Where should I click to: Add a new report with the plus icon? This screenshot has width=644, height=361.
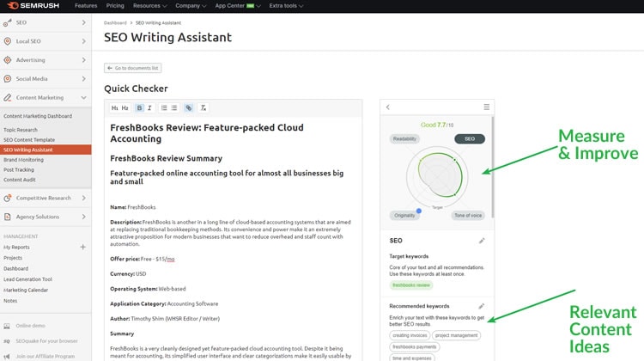[x=82, y=247]
